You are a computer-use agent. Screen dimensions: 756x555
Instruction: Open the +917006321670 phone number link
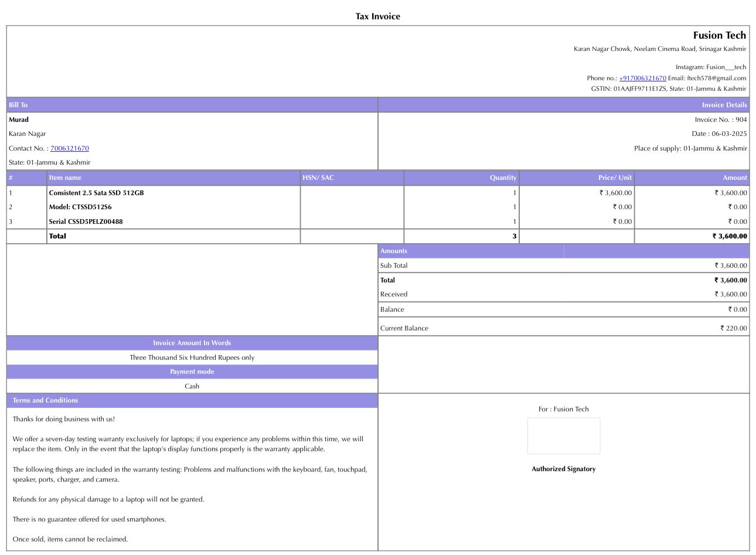tap(642, 78)
